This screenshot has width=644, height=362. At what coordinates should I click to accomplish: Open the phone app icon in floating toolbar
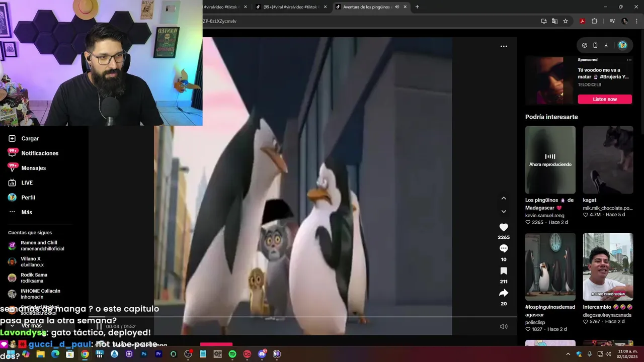(x=595, y=45)
